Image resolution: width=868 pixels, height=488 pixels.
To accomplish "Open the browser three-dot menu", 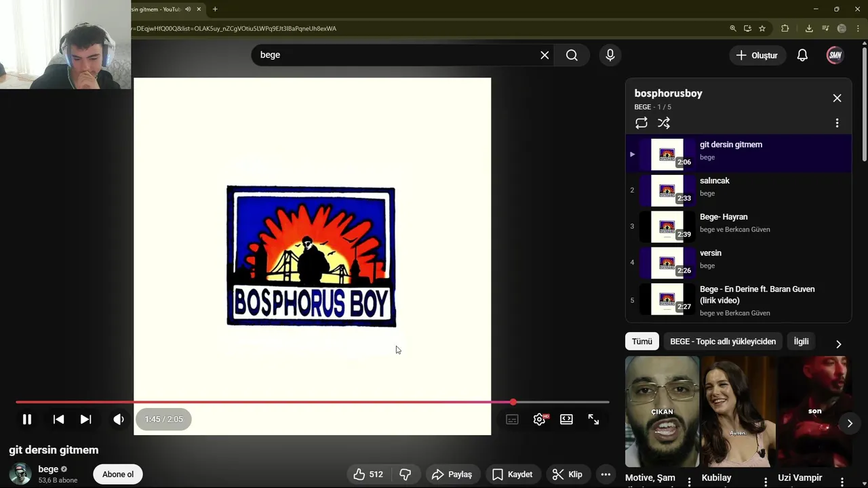I will (x=859, y=28).
